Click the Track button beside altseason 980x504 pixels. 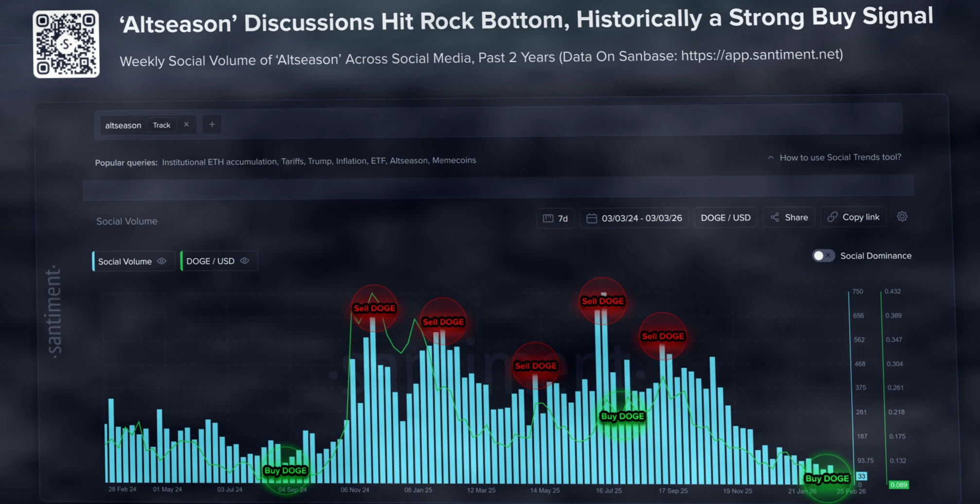click(161, 125)
